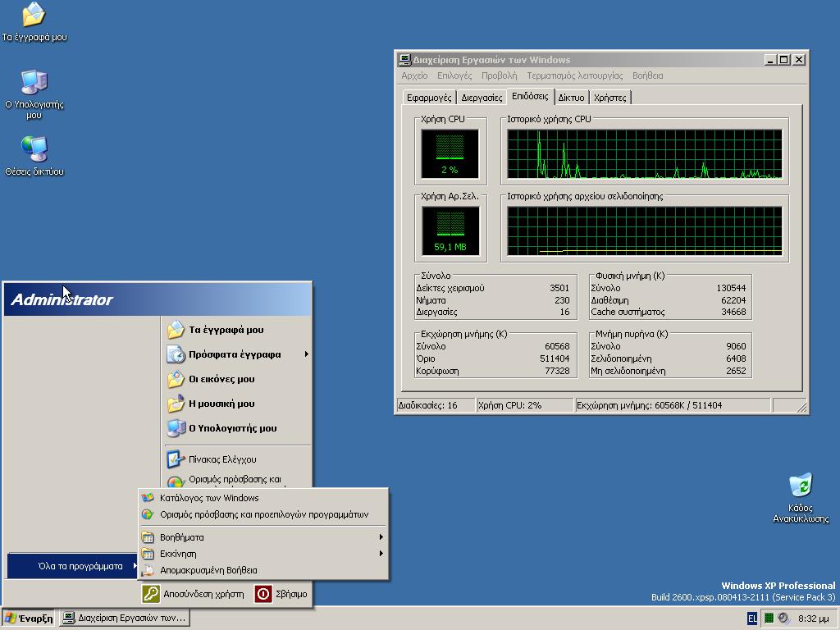Viewport: 840px width, 630px height.
Task: Select the Επιδόσεις tab
Action: (x=530, y=96)
